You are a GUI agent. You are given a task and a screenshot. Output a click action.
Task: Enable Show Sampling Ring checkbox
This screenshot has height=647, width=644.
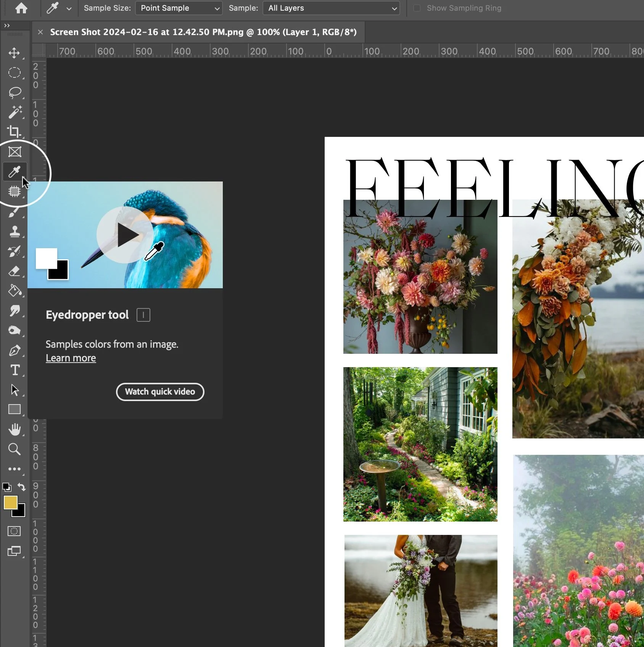[x=417, y=8]
